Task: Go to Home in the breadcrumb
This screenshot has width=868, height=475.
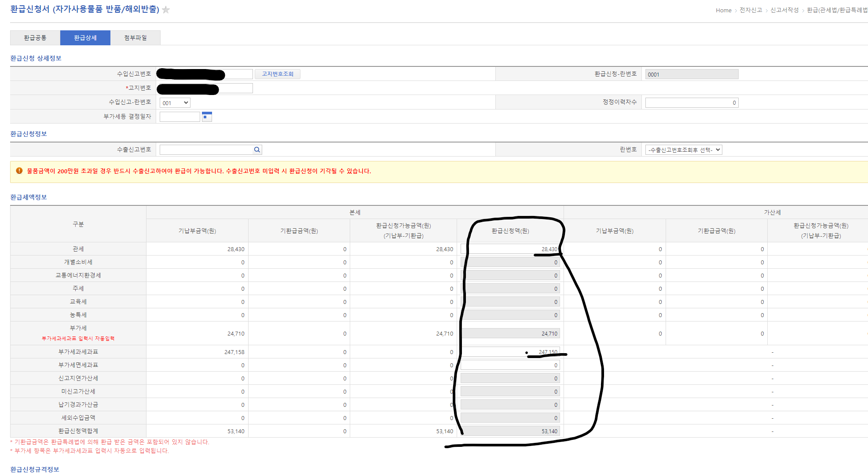Action: [723, 10]
